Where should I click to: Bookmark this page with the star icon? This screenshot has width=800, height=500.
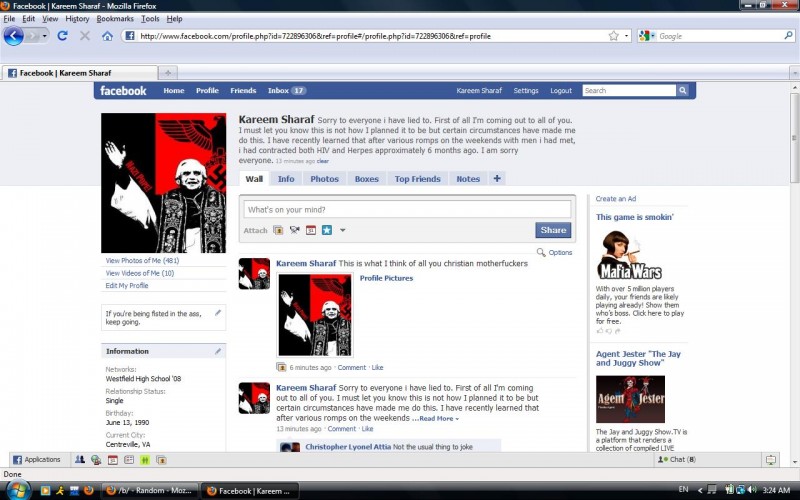(614, 36)
